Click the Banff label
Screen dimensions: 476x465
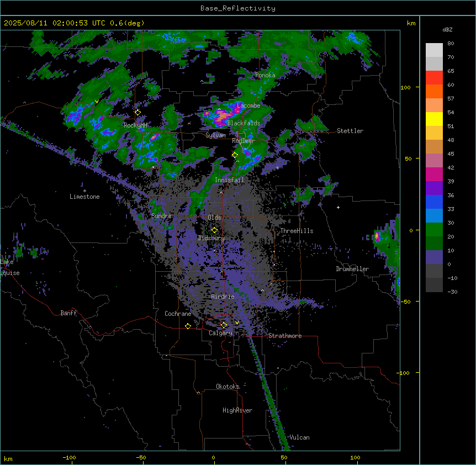pyautogui.click(x=68, y=313)
